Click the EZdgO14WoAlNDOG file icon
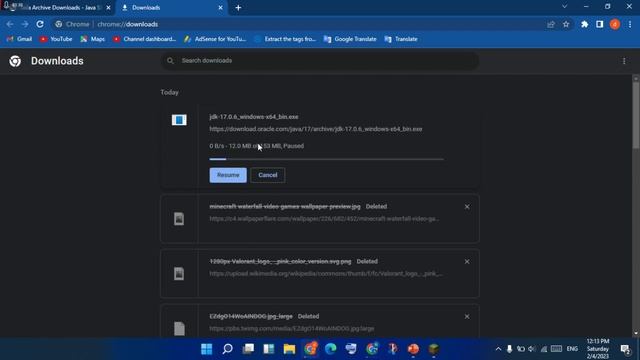The width and height of the screenshot is (640, 360). click(x=179, y=328)
